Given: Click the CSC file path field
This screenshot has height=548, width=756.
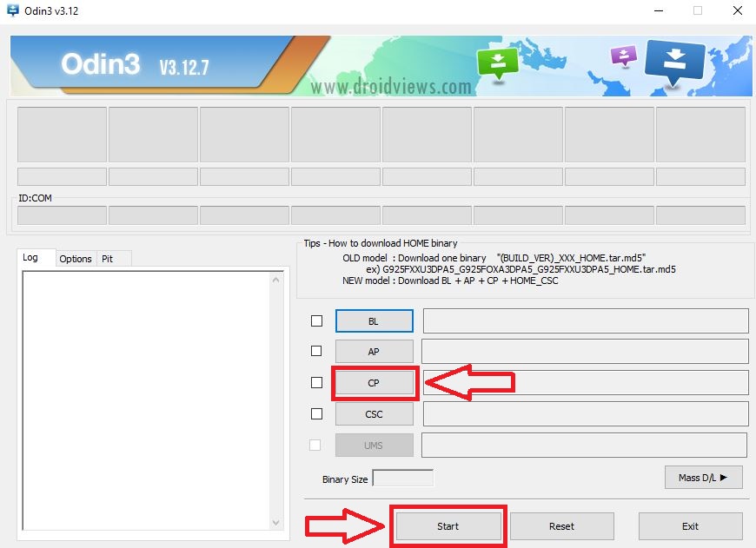Looking at the screenshot, I should pos(586,414).
